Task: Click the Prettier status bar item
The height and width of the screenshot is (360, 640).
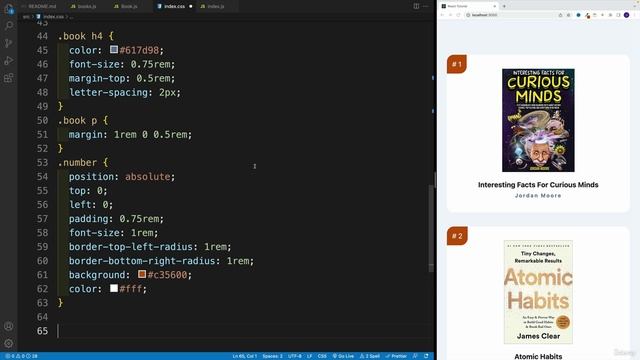Action: pyautogui.click(x=396, y=356)
